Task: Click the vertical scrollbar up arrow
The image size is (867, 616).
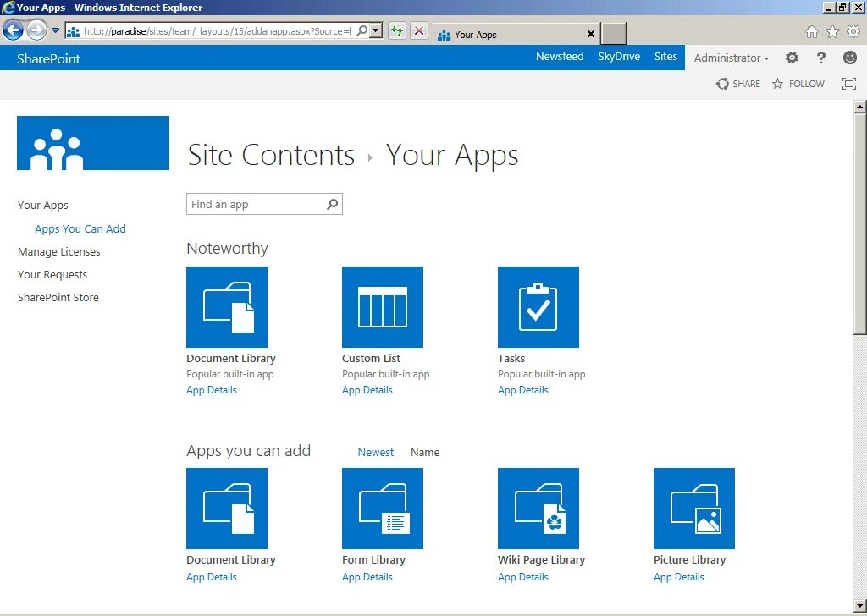Action: pos(860,107)
